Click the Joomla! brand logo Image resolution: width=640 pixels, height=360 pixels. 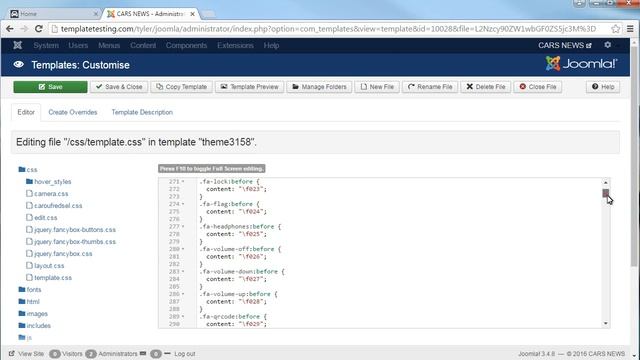(581, 64)
